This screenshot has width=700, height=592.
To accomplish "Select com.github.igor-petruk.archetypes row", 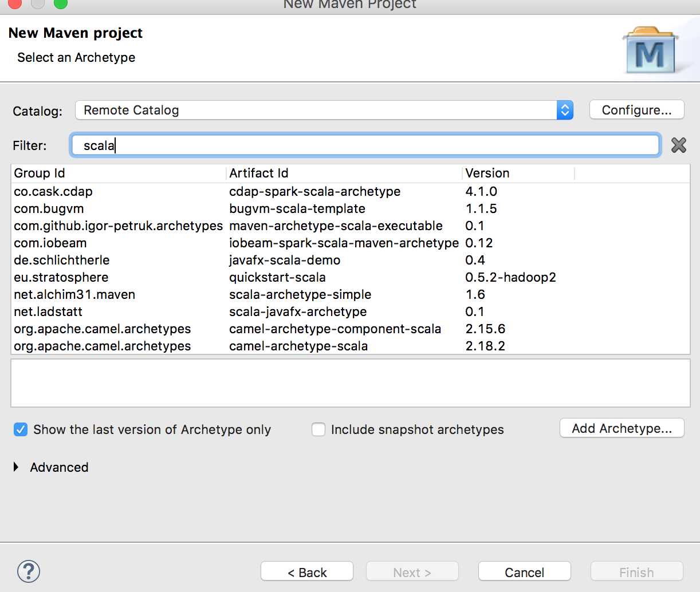I will [x=350, y=226].
